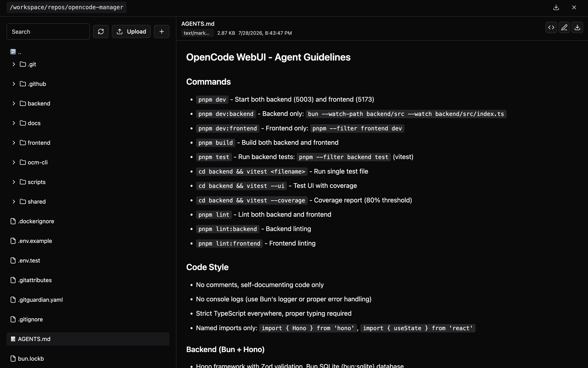
Task: Expand the scripts folder chevron
Action: pos(14,182)
